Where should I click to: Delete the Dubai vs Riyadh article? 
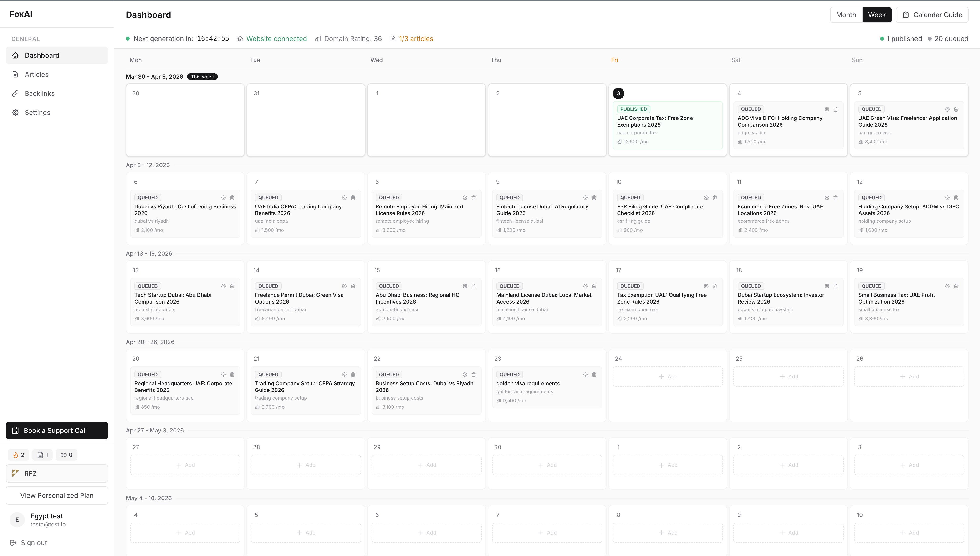coord(232,198)
